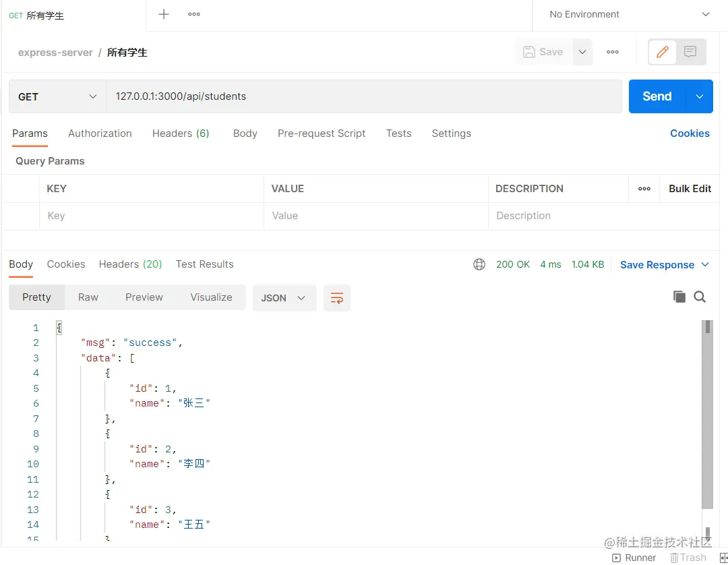The width and height of the screenshot is (728, 565).
Task: Click the network globe icon
Action: (x=479, y=264)
